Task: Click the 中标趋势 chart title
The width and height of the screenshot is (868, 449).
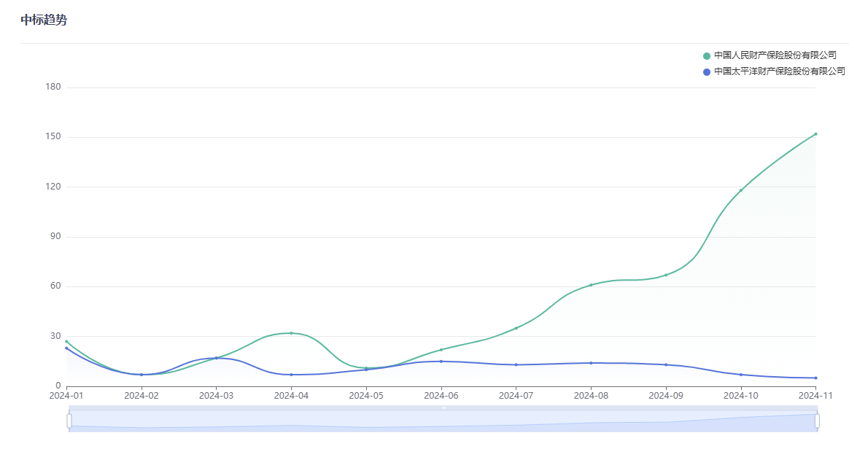Action: coord(44,20)
